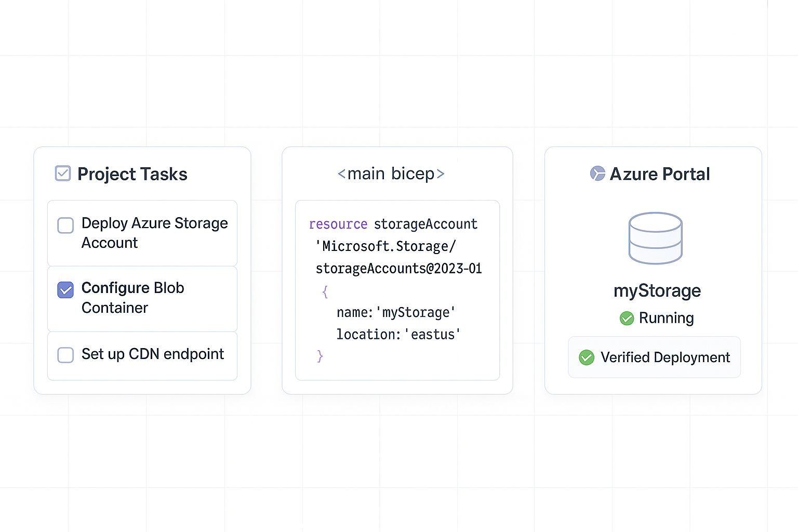Click the 'Microsoft.Storage/ code line

pos(386,246)
